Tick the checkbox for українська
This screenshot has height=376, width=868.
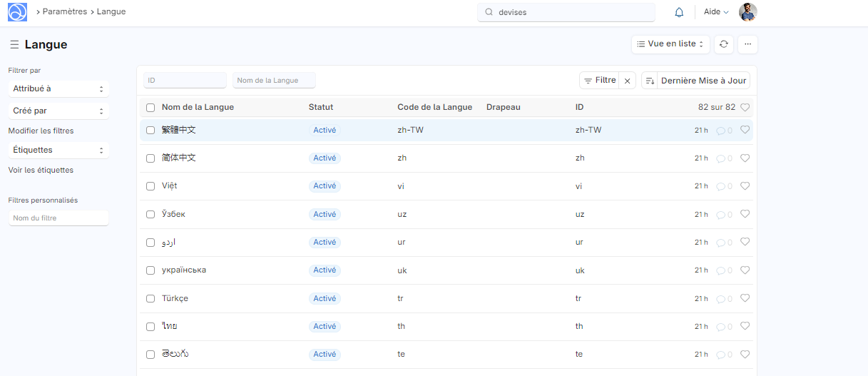point(150,270)
